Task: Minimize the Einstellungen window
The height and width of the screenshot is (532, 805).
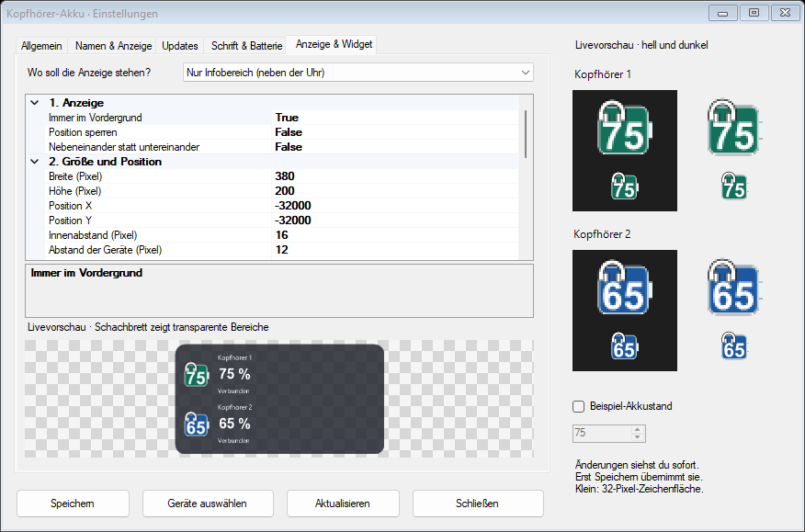Action: click(x=723, y=13)
